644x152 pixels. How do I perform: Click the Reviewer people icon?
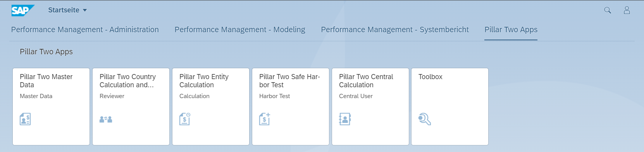point(106,119)
